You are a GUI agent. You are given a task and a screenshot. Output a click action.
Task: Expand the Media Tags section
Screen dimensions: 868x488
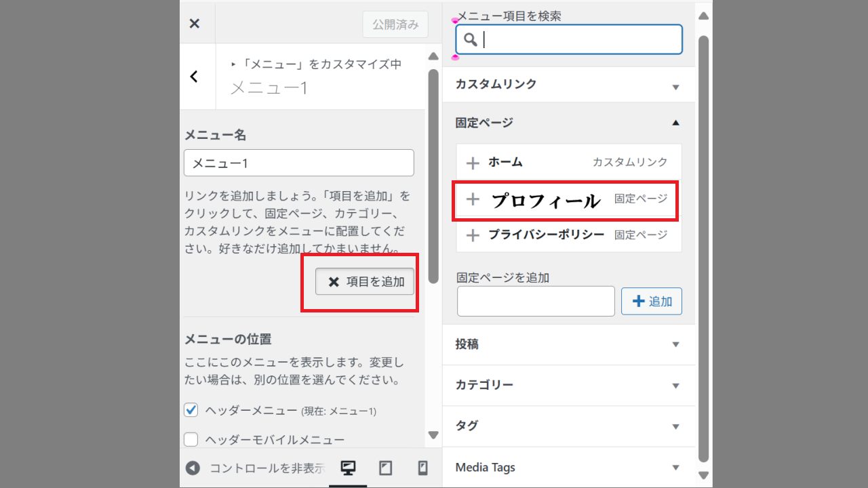(568, 467)
